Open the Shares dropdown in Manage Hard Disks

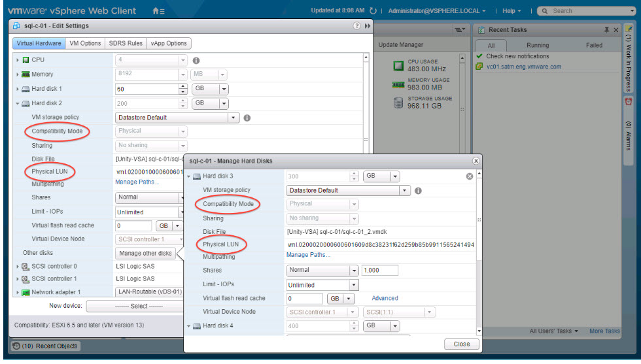354,271
